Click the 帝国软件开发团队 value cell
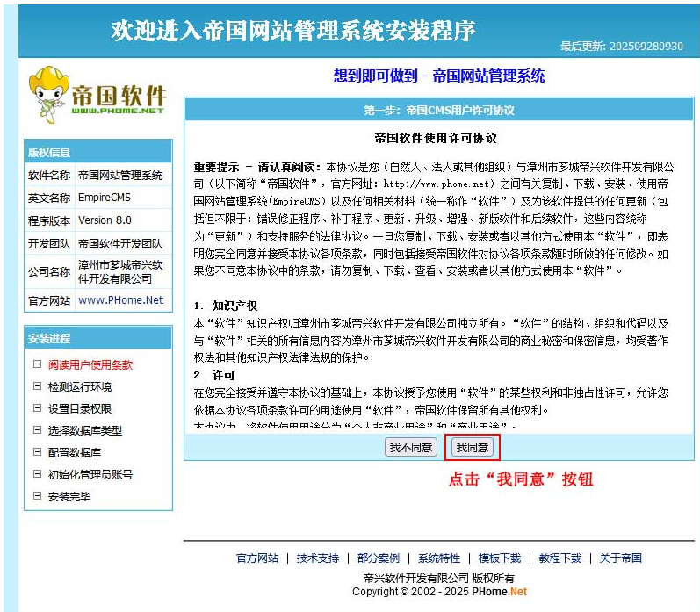 (x=123, y=243)
